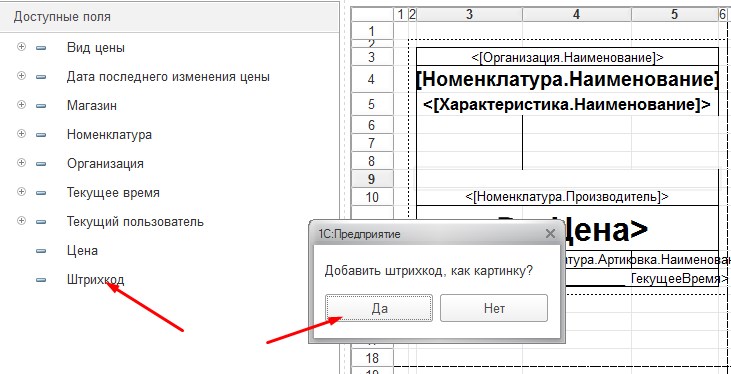The width and height of the screenshot is (731, 374).
Task: Click the Доступные поля panel header
Action: point(170,17)
